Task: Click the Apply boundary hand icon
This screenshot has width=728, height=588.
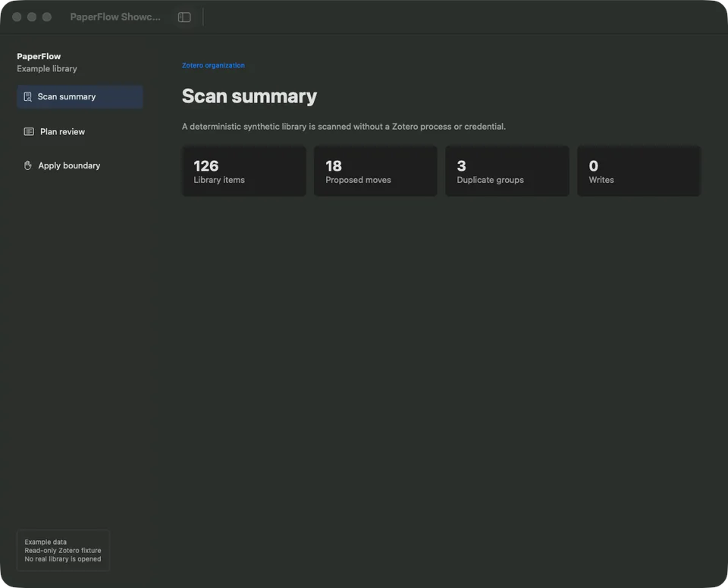Action: point(28,165)
